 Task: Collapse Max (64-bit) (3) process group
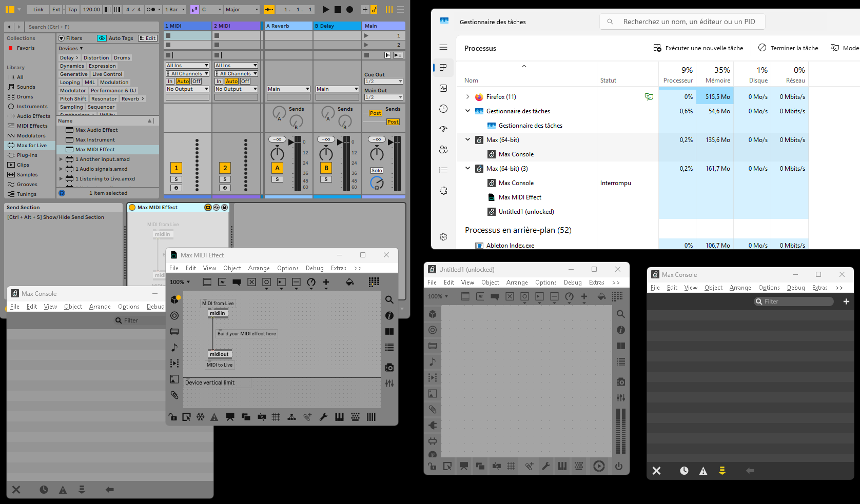tap(467, 168)
